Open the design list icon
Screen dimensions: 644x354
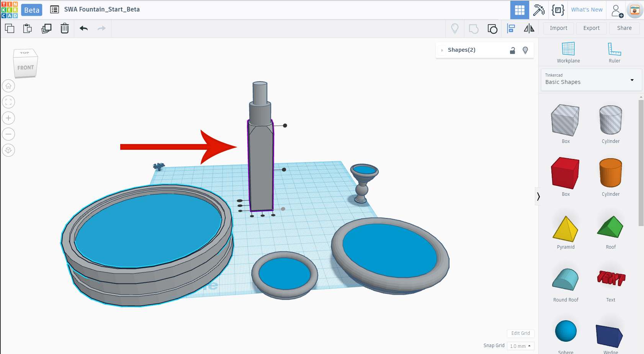click(x=54, y=10)
